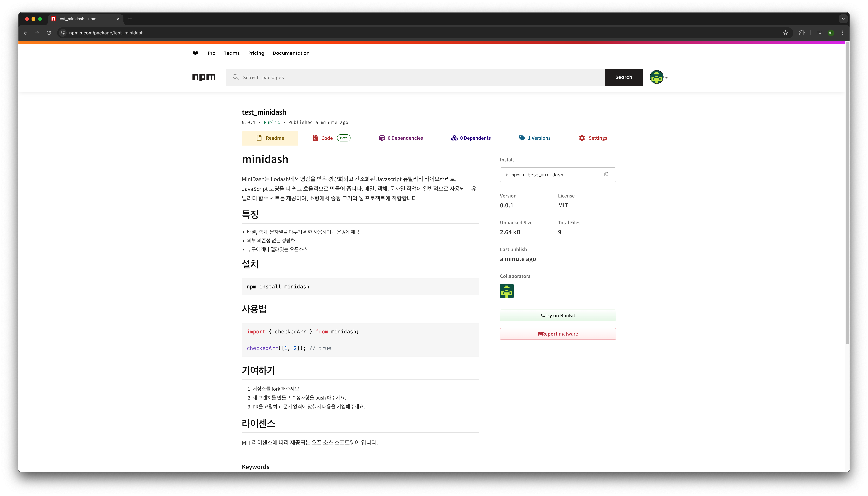Click the minidash readme heading

point(265,159)
